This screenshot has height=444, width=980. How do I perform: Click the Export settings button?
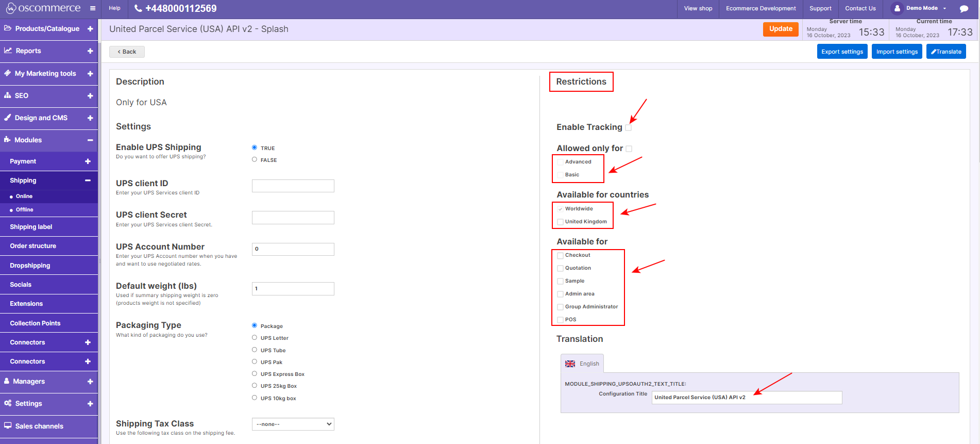click(842, 52)
